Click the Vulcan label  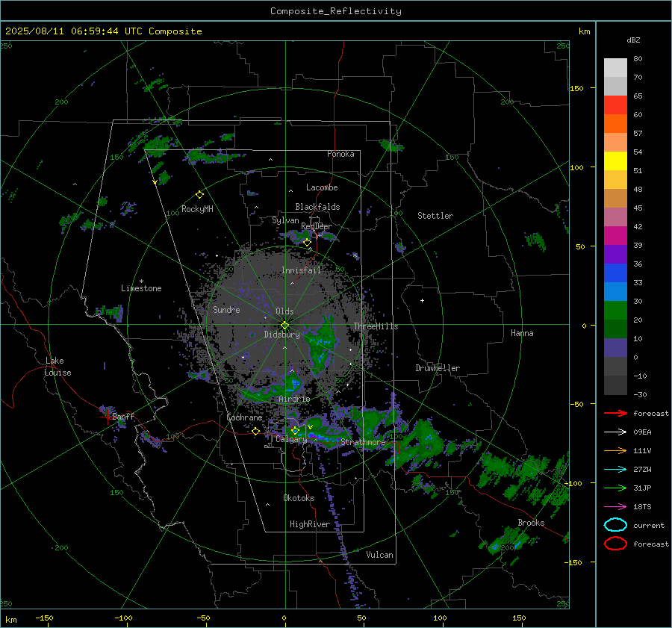click(379, 555)
